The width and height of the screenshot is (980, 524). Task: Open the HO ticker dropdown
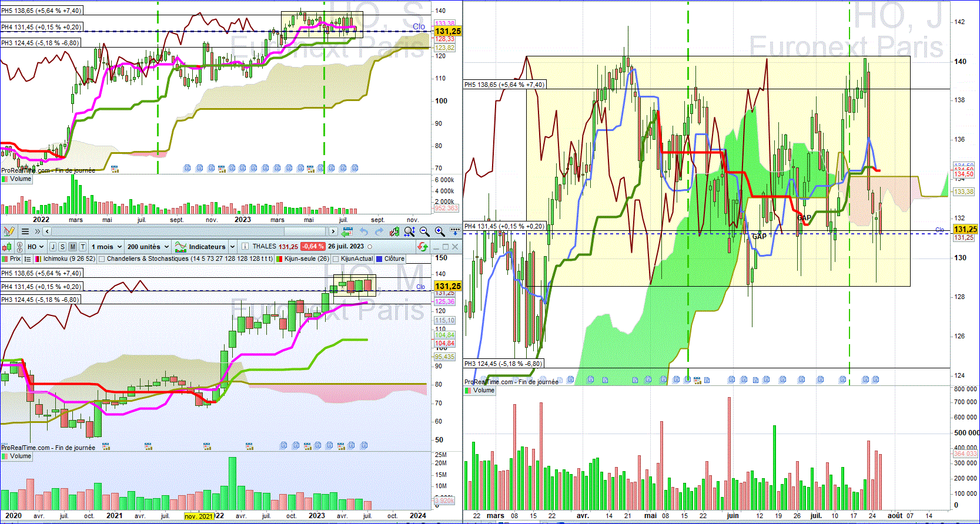(36, 247)
